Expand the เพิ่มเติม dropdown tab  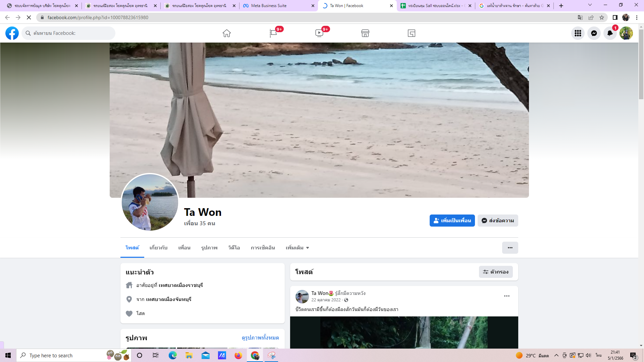(x=297, y=248)
